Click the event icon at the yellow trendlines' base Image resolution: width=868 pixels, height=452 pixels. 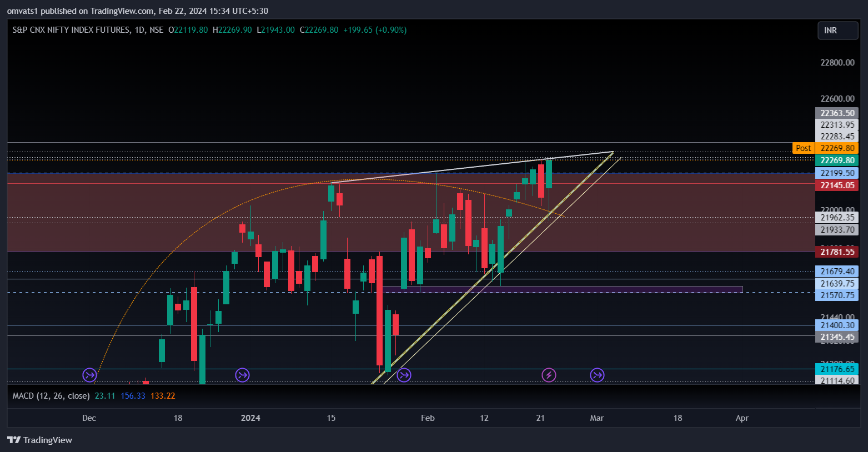(404, 375)
